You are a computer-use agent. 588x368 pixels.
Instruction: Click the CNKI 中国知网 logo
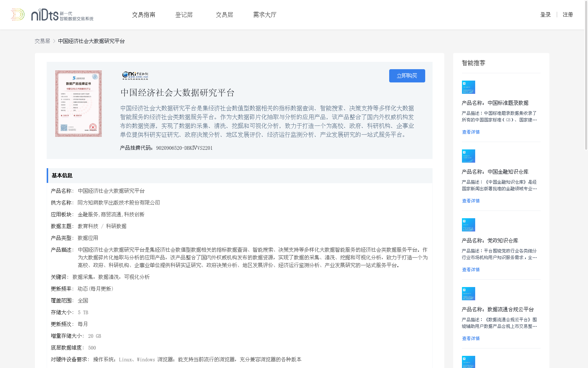point(135,75)
